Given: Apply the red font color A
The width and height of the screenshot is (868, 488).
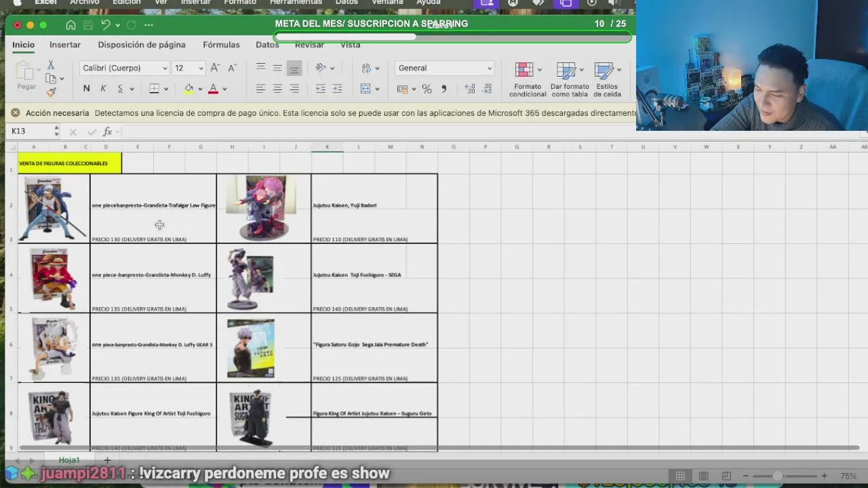Looking at the screenshot, I should pyautogui.click(x=213, y=89).
